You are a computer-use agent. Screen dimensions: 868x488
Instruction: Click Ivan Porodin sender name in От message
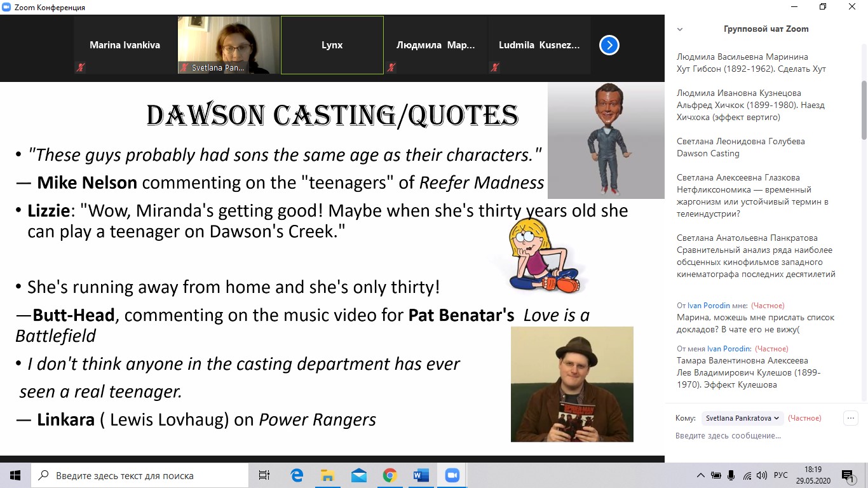(709, 306)
